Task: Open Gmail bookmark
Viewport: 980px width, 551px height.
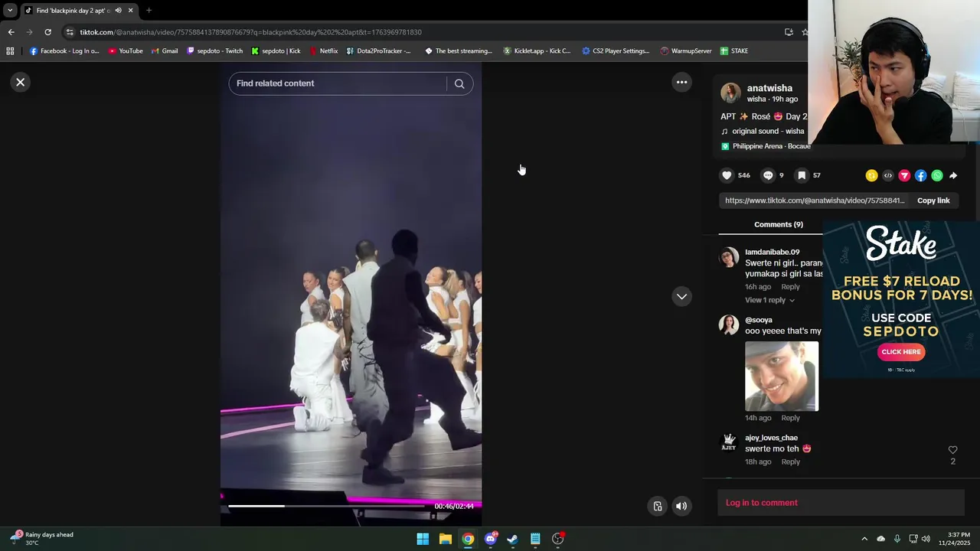Action: [x=165, y=51]
